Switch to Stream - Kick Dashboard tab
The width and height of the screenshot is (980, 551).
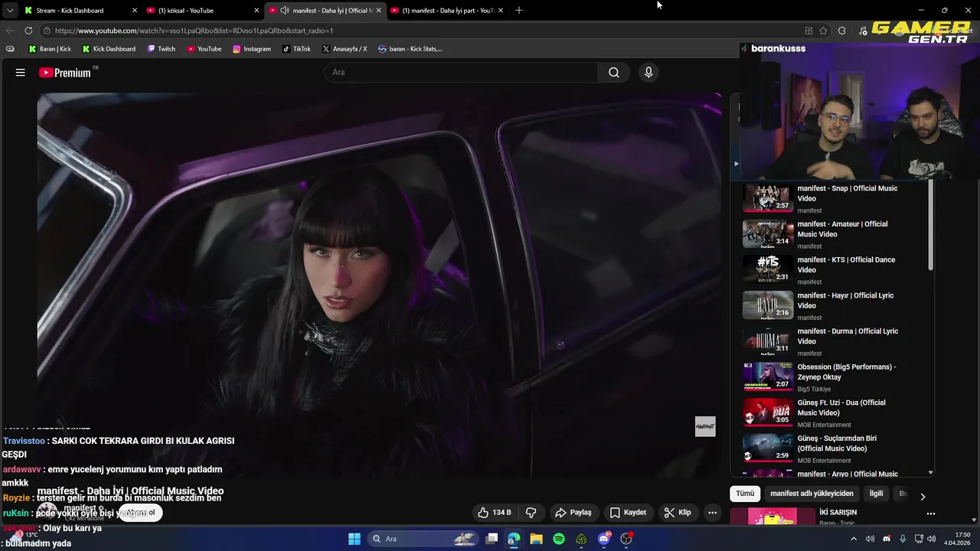click(x=80, y=10)
